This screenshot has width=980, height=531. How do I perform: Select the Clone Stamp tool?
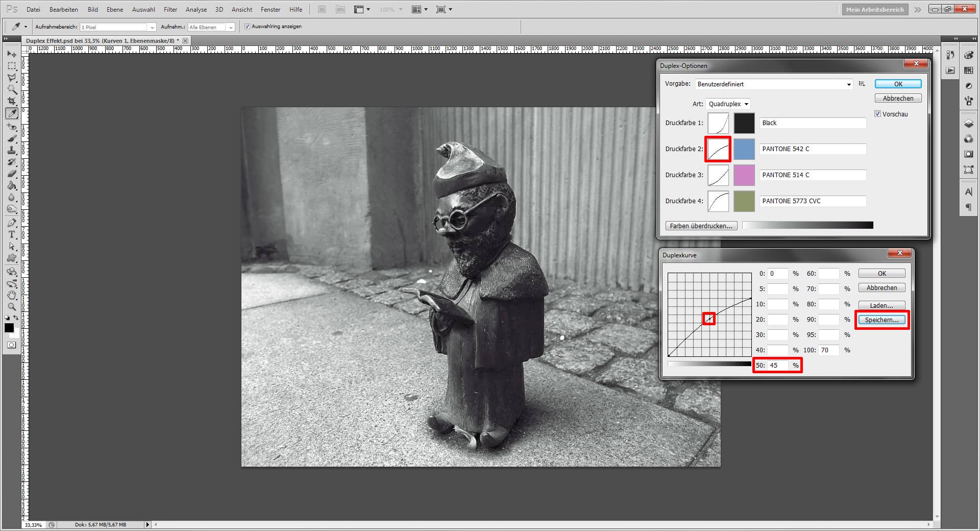(11, 150)
